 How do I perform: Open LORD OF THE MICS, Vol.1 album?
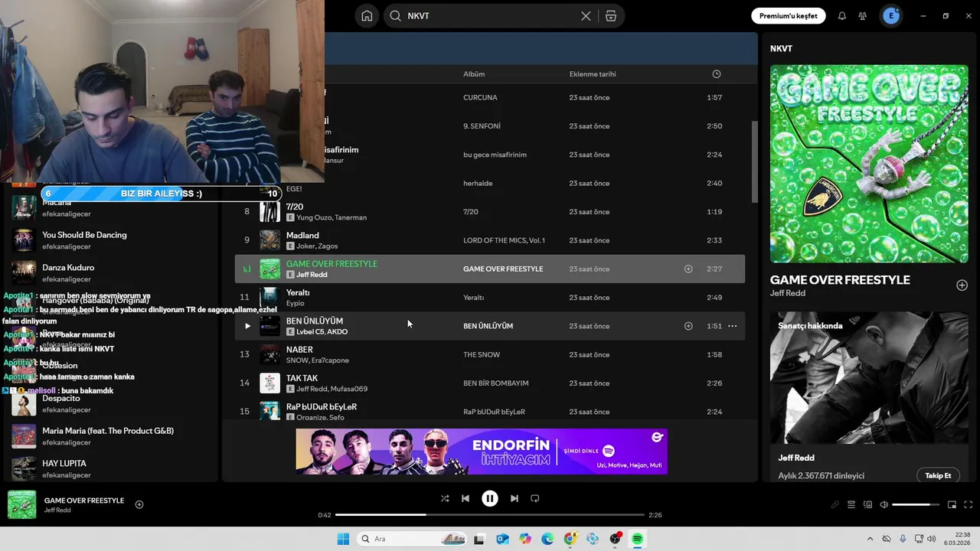[504, 240]
